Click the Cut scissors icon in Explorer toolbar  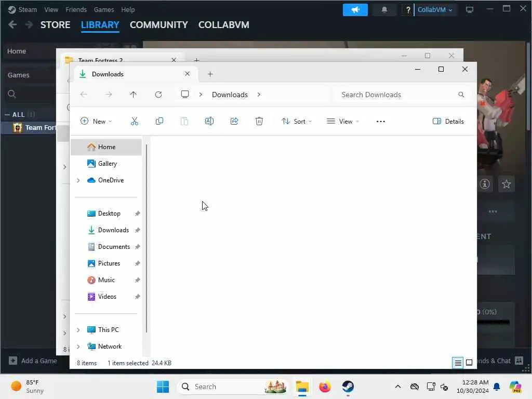[135, 121]
